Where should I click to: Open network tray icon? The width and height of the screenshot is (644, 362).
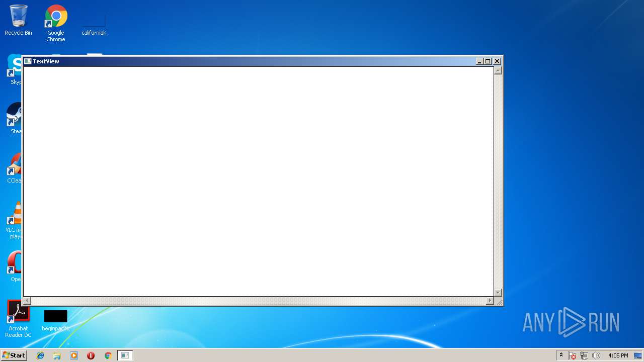pos(584,355)
